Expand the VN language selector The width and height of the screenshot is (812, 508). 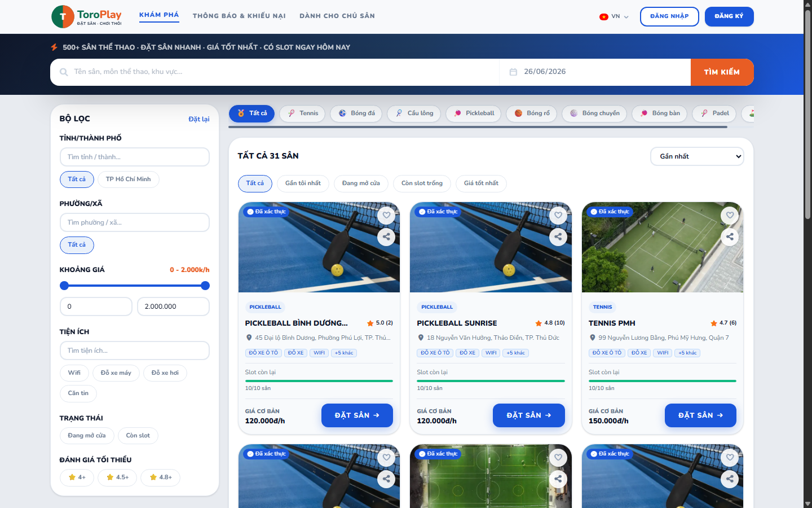click(614, 16)
